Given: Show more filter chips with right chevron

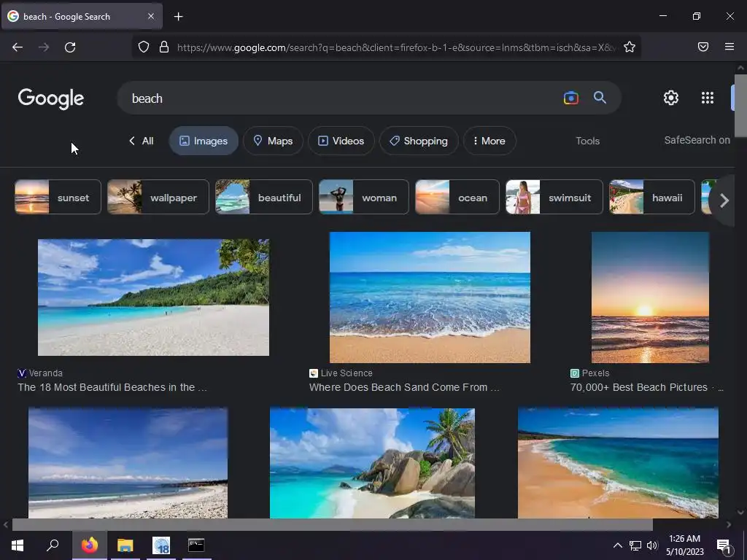Looking at the screenshot, I should 724,201.
